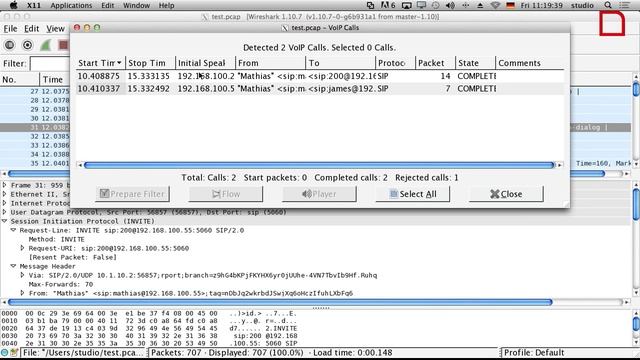Collapse the Message Header node

13,266
